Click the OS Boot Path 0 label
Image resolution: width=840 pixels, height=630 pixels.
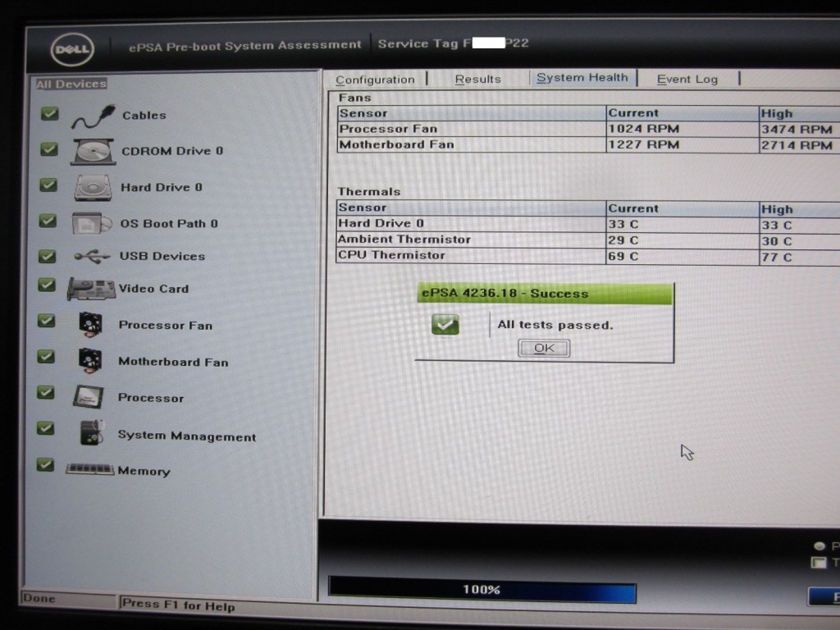[x=169, y=223]
